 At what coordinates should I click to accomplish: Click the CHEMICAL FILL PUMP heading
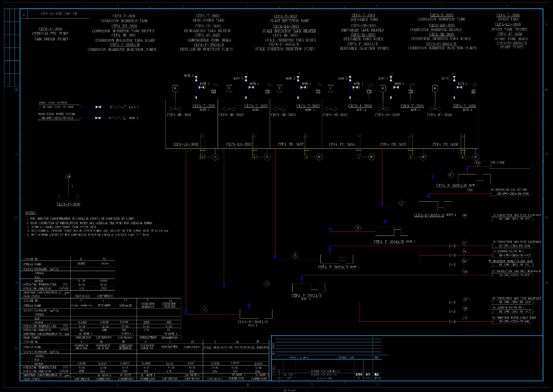tap(50, 34)
